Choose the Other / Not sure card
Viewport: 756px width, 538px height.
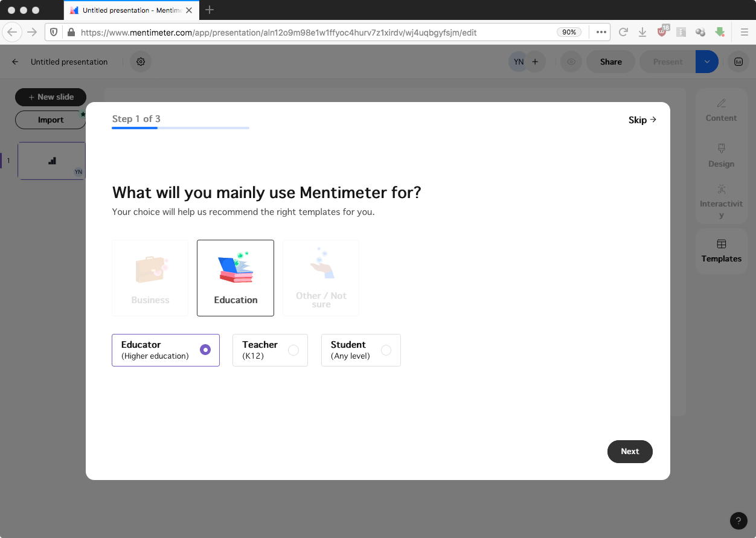point(321,278)
